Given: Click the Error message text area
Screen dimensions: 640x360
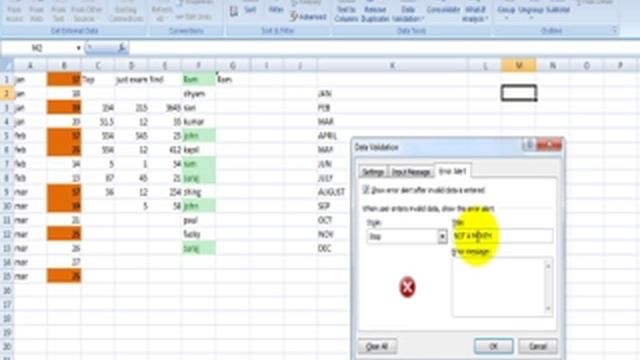Looking at the screenshot, I should pyautogui.click(x=498, y=287).
